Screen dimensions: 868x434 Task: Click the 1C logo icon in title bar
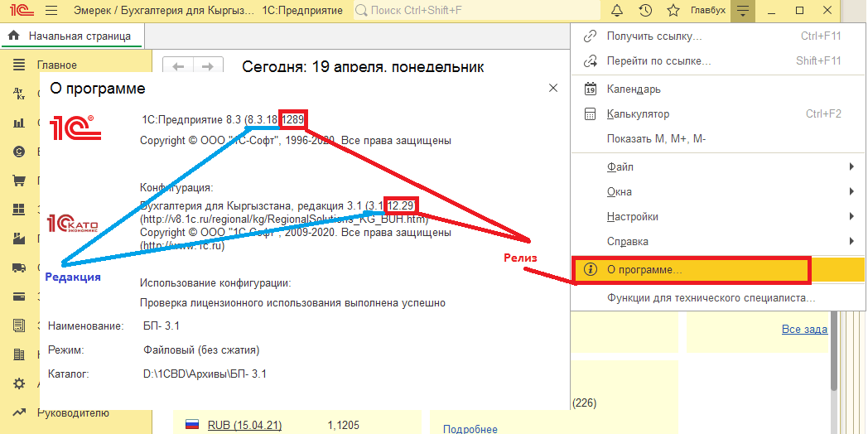click(18, 11)
